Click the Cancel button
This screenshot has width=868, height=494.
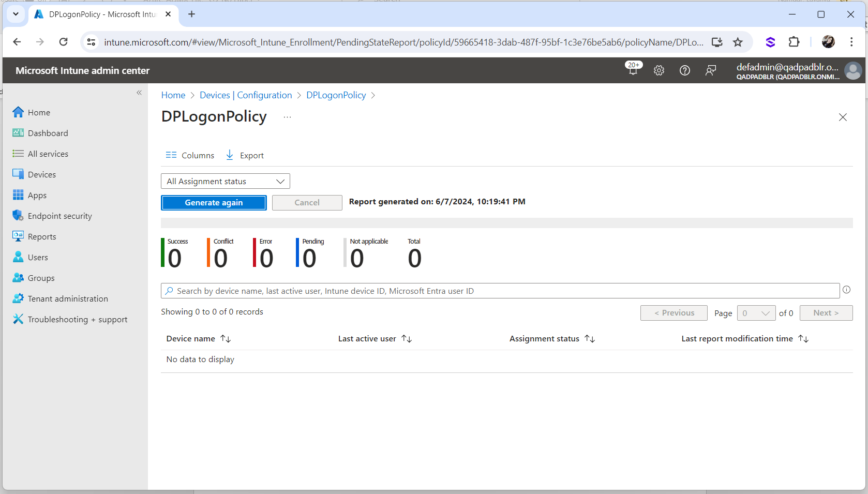307,203
